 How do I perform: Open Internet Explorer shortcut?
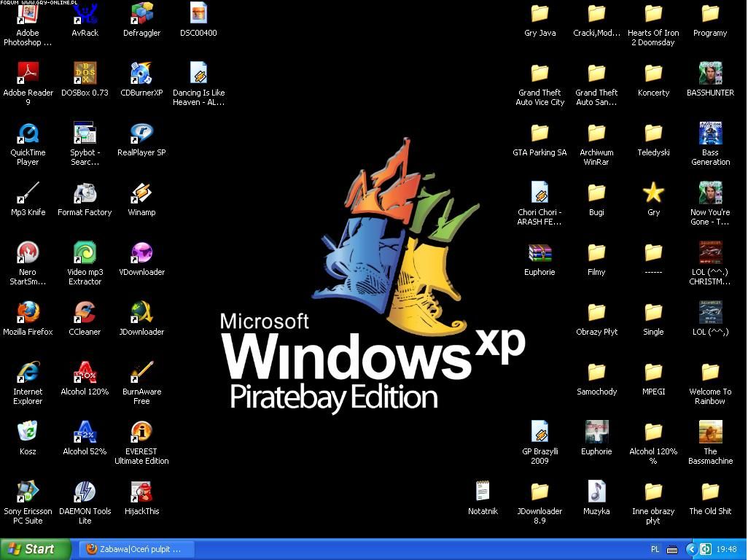point(28,372)
